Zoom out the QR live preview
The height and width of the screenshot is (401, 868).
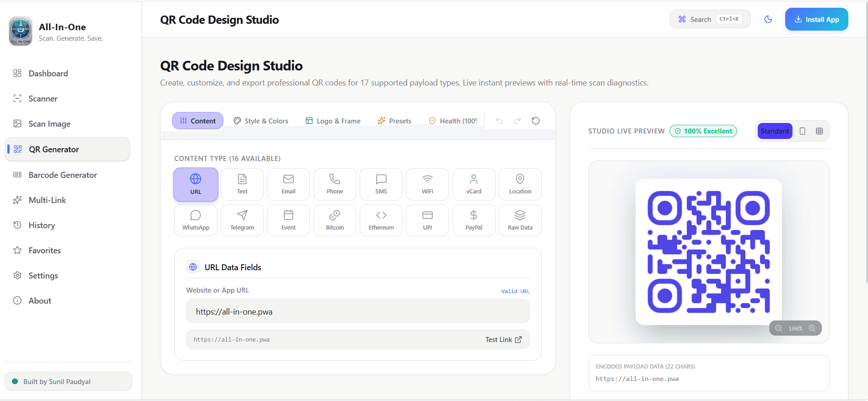click(x=778, y=328)
